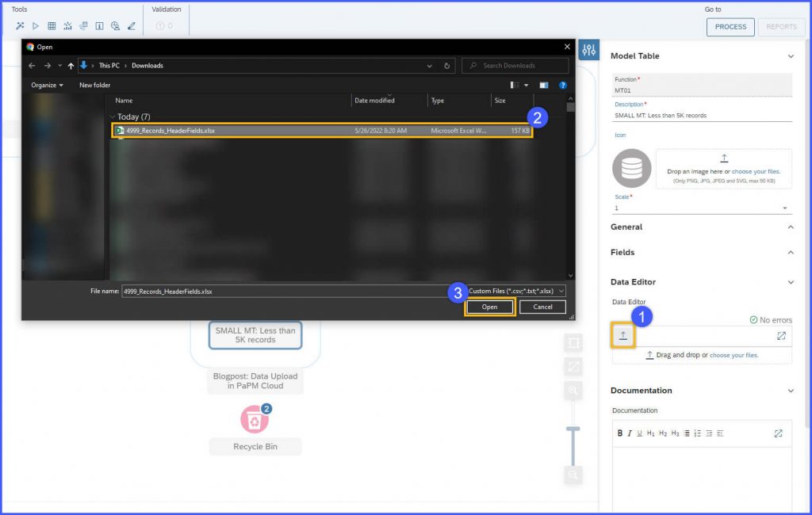Open the file dialog help icon

[x=563, y=85]
